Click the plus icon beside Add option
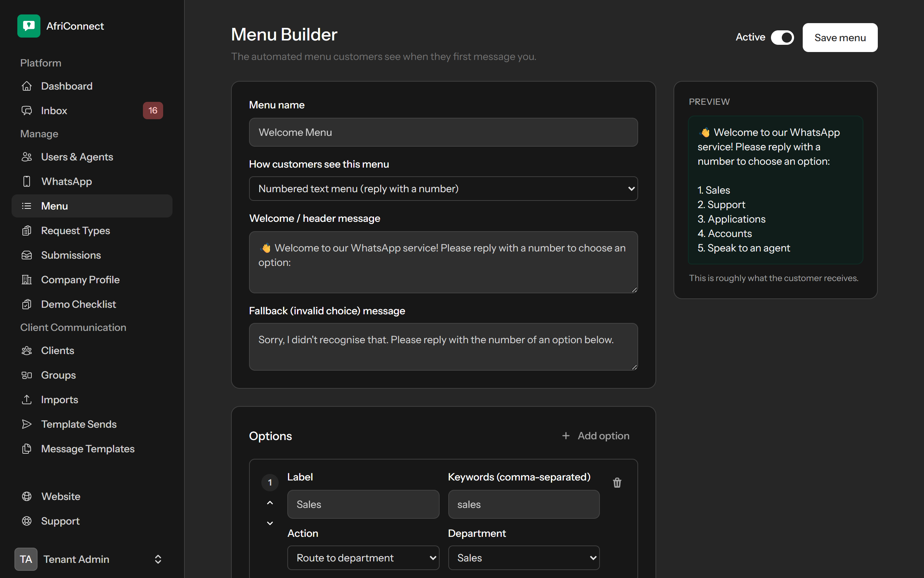 coord(566,436)
